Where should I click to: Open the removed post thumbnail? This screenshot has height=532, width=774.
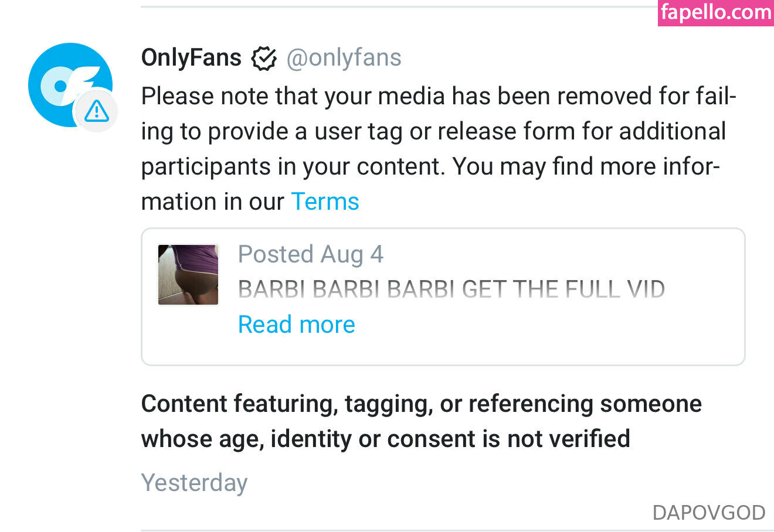(188, 275)
